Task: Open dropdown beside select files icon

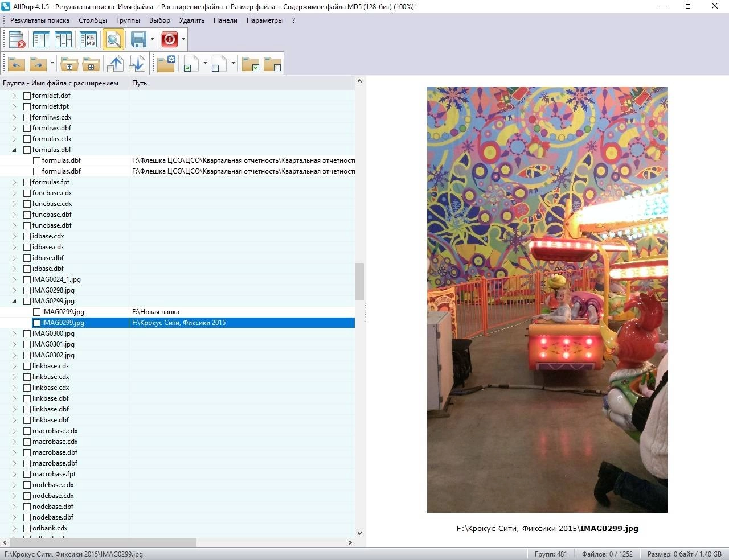Action: (204, 63)
